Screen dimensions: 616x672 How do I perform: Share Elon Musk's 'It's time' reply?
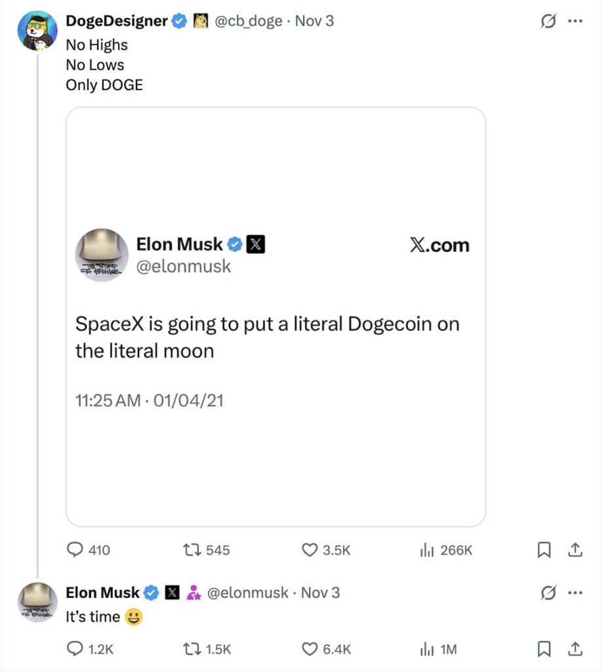[575, 649]
